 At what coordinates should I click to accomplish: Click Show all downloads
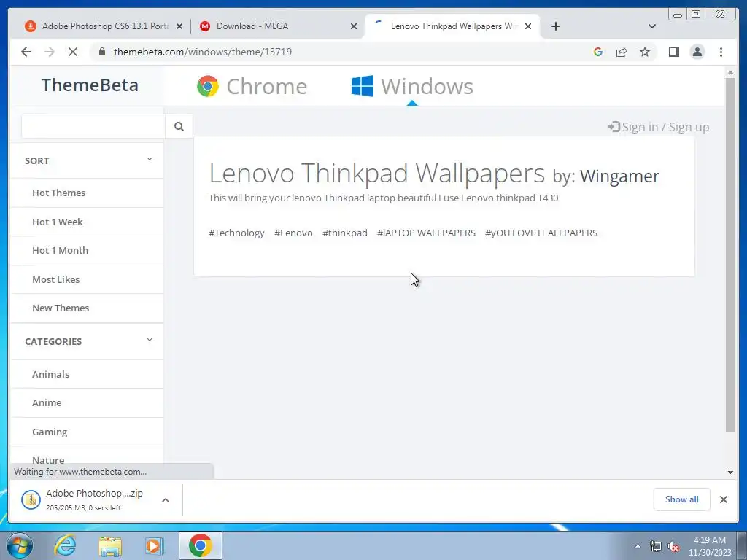682,499
